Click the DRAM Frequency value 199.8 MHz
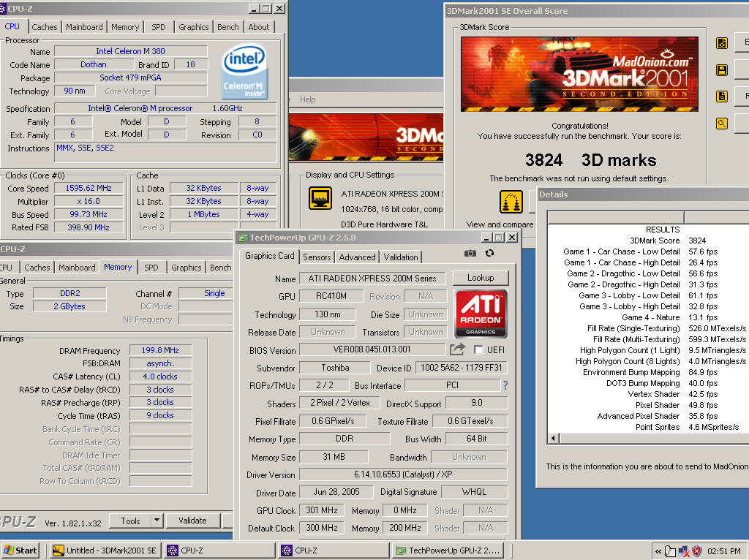 [160, 350]
